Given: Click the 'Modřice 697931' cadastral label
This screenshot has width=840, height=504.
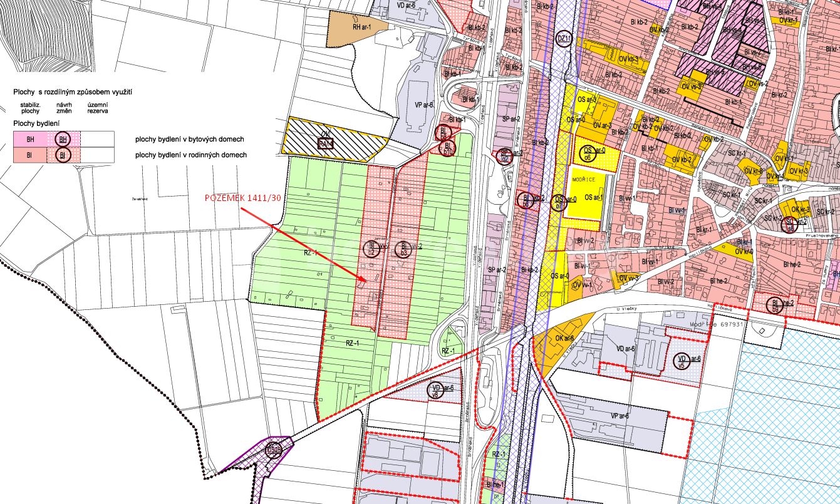Looking at the screenshot, I should 716,325.
